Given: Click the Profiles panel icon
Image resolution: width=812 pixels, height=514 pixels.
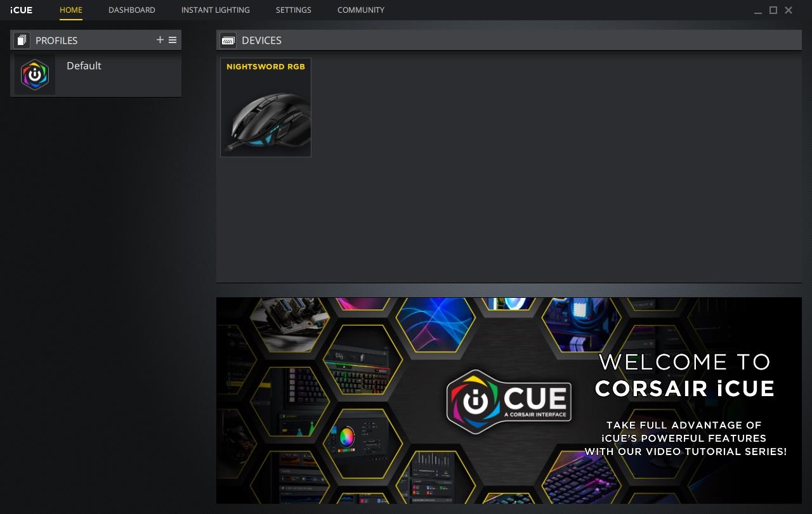Looking at the screenshot, I should coord(22,41).
